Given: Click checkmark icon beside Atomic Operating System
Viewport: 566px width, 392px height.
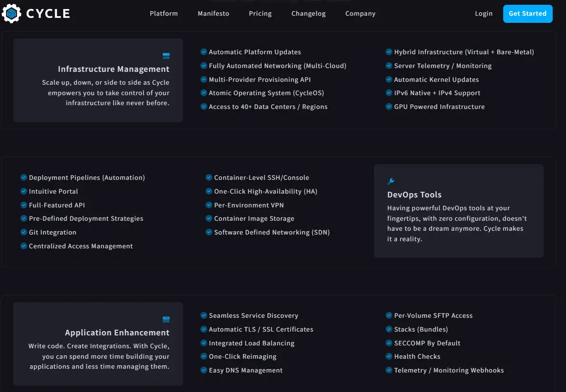Looking at the screenshot, I should [204, 93].
